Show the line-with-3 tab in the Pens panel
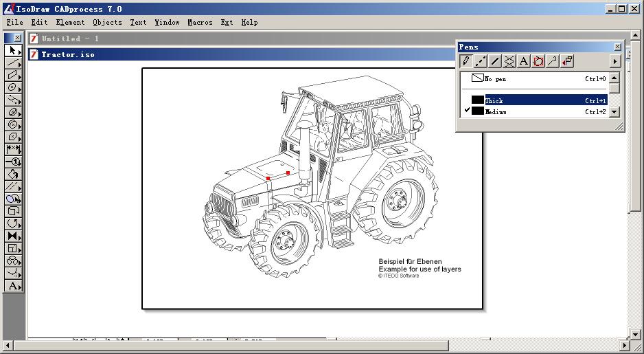The height and width of the screenshot is (354, 644). coord(553,61)
